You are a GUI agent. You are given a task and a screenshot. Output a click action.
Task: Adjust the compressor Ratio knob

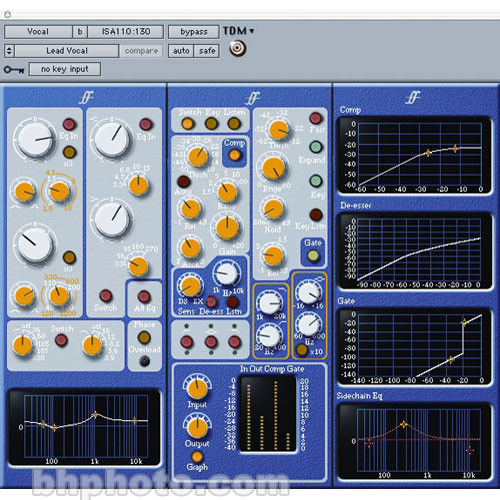[x=227, y=192]
